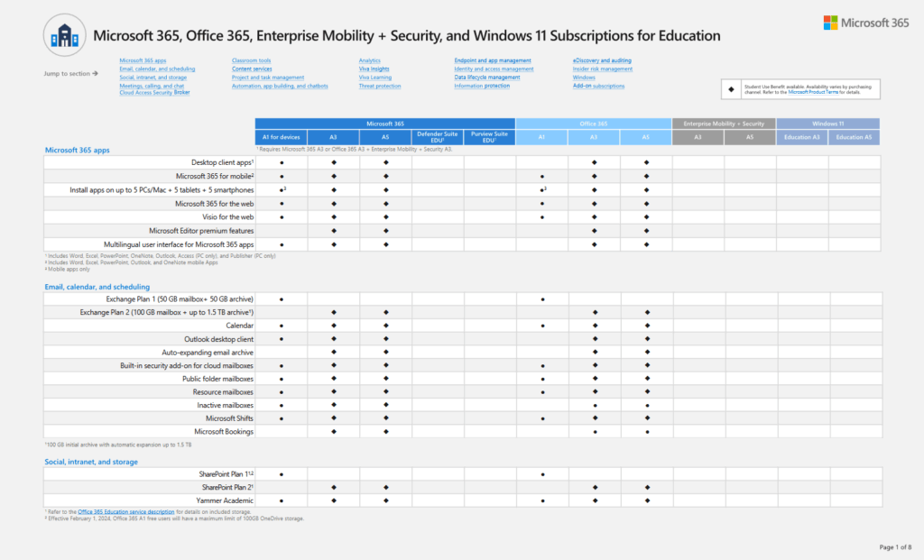The height and width of the screenshot is (560, 924).
Task: Click the Resource mailboxes row label
Action: click(x=223, y=392)
